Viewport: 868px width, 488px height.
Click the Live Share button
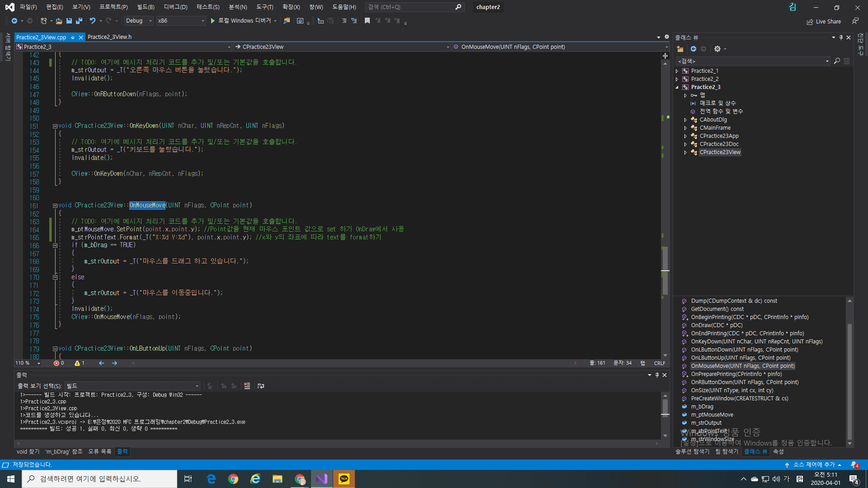pyautogui.click(x=824, y=21)
